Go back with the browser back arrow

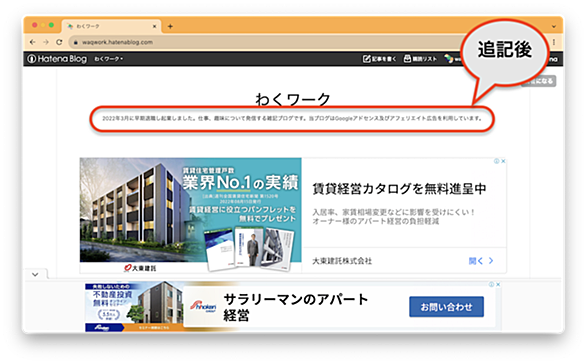click(x=33, y=42)
